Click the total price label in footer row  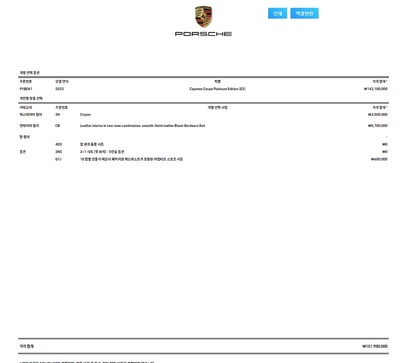tap(26, 346)
